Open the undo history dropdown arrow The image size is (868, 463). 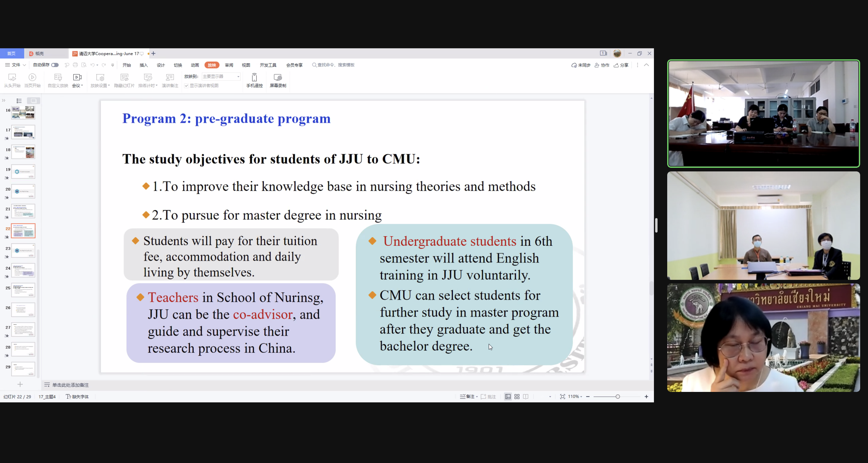click(x=97, y=65)
